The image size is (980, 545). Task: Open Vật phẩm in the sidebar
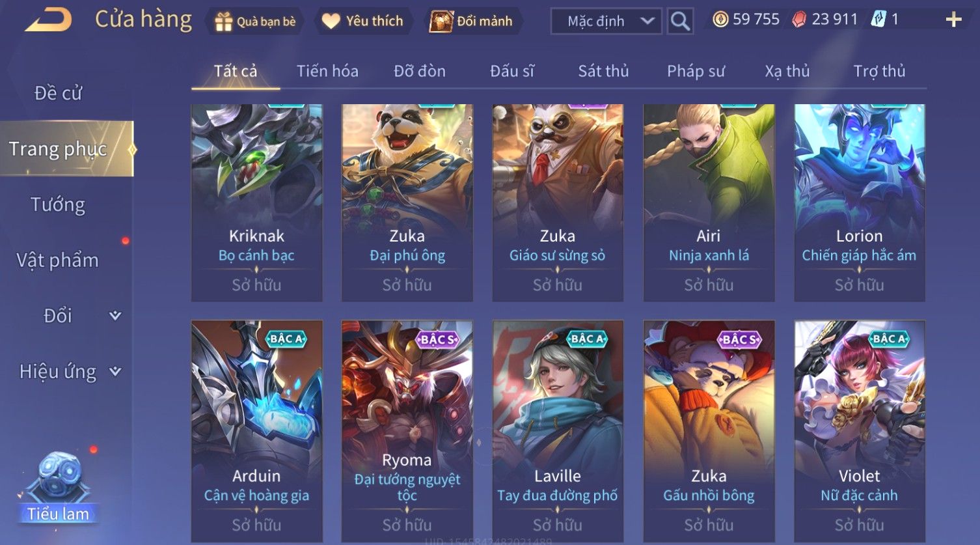[x=58, y=260]
